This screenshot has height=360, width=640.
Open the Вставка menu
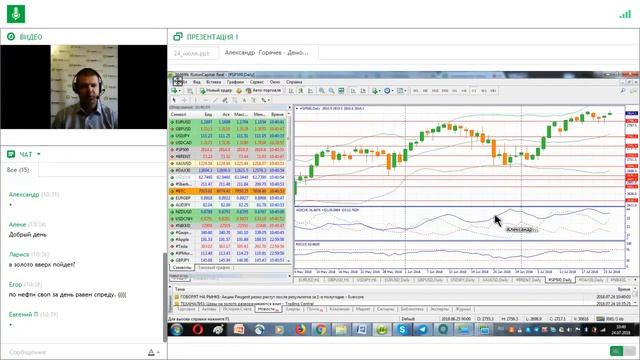click(x=213, y=82)
